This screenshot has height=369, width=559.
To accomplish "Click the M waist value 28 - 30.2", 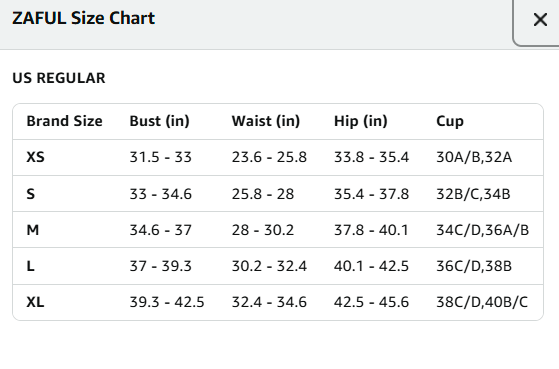I will 263,230.
